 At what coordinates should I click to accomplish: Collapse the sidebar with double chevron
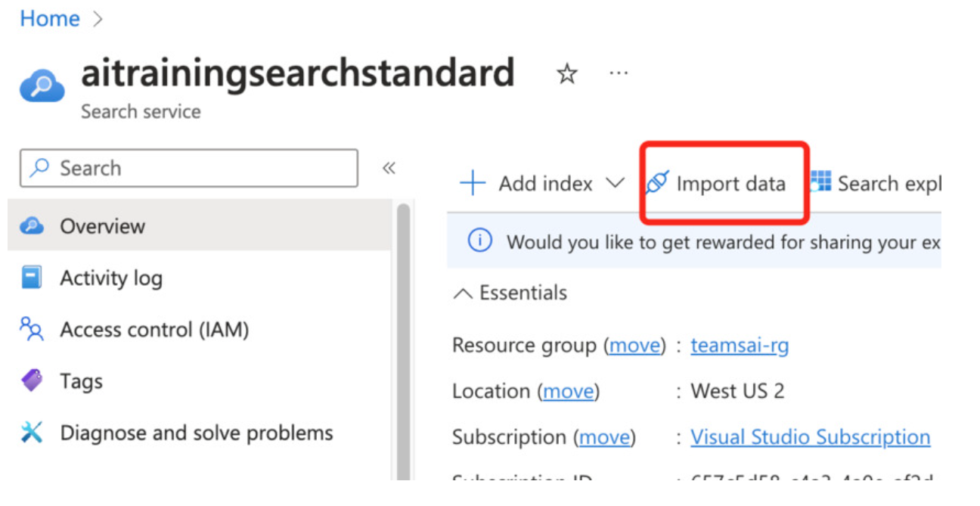tap(389, 168)
